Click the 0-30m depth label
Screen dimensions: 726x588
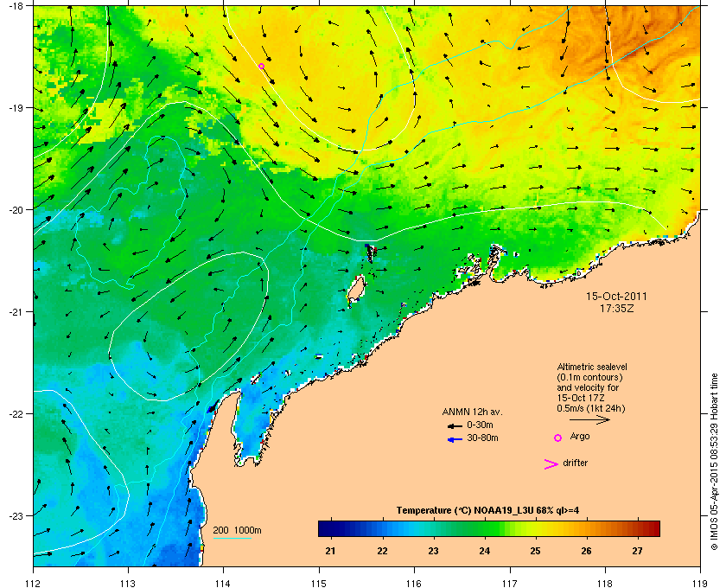point(480,425)
